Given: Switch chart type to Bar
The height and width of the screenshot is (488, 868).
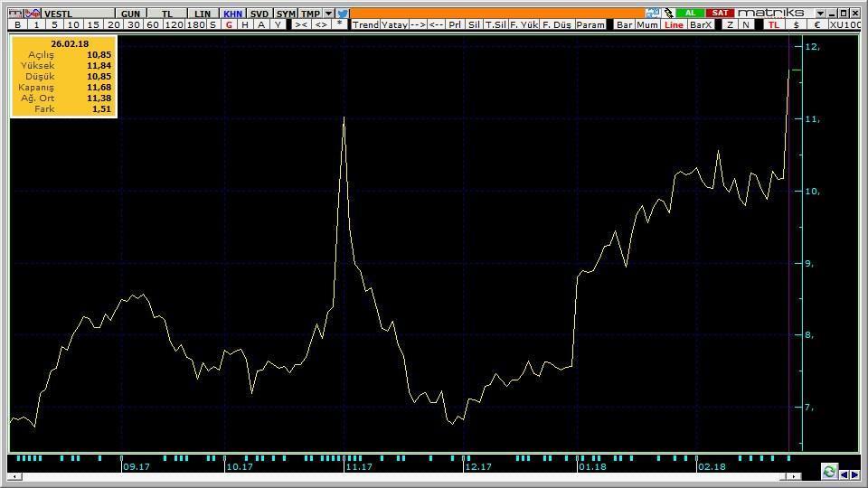Looking at the screenshot, I should pos(624,25).
